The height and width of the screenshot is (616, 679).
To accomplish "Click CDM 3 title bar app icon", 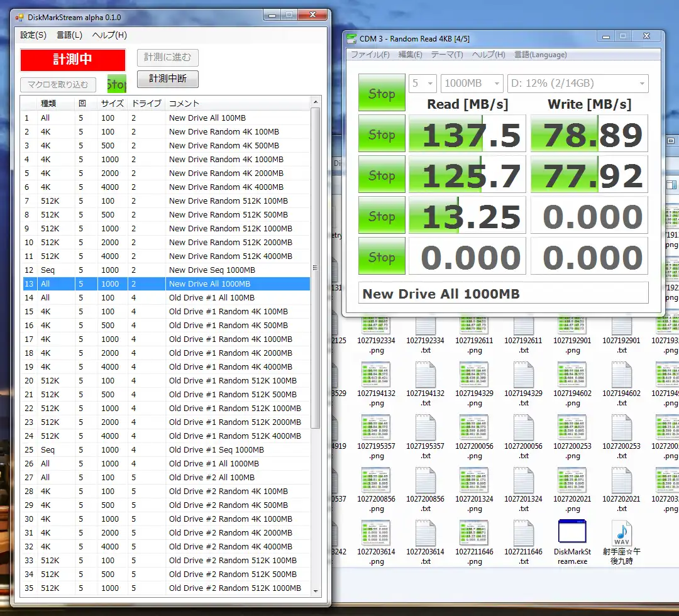I will (x=351, y=38).
